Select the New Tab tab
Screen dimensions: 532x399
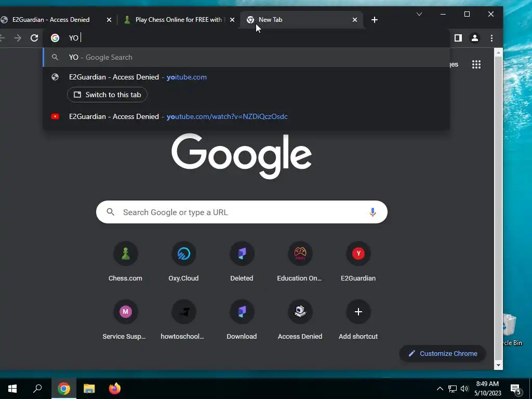click(x=301, y=20)
